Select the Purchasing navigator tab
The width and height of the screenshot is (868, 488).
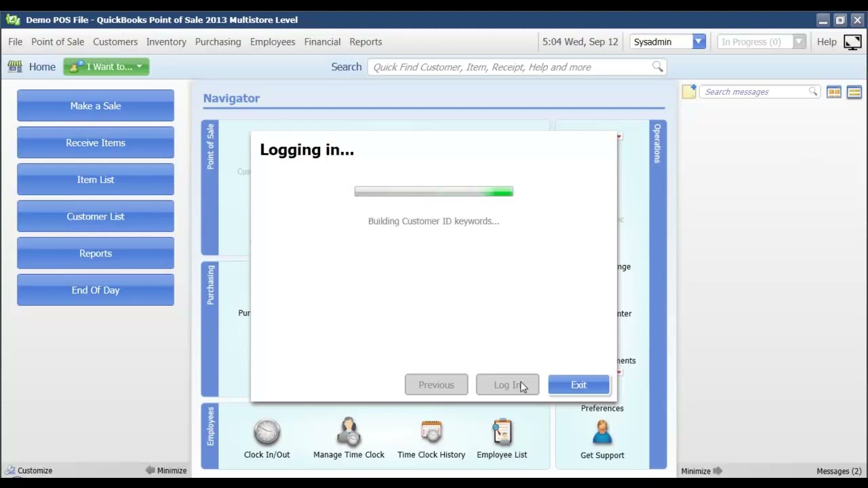(210, 329)
